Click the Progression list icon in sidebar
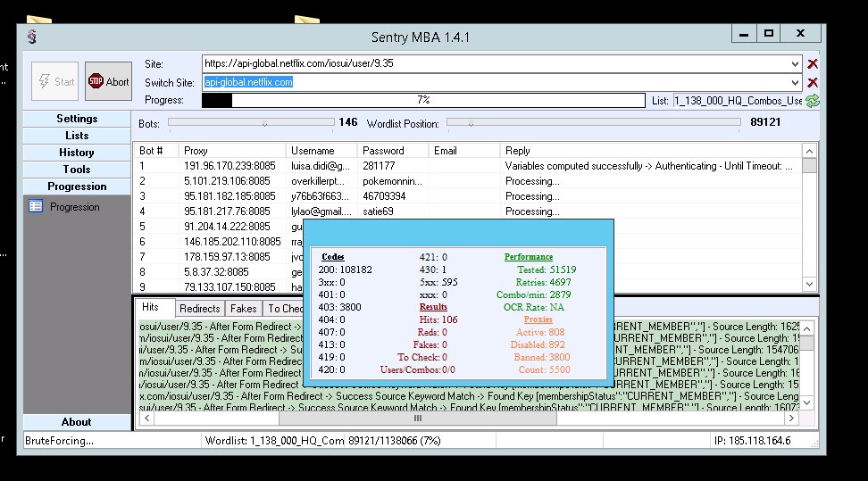The height and width of the screenshot is (481, 868). (x=36, y=206)
